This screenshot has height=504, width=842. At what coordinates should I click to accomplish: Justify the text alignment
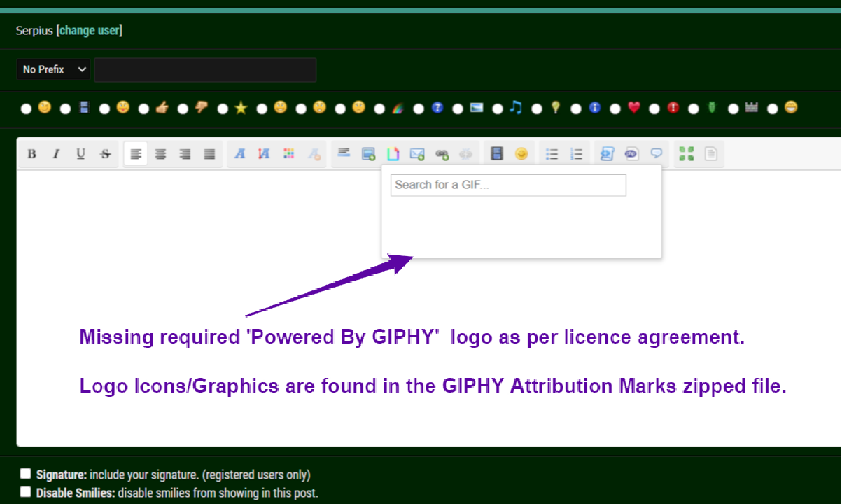(209, 154)
